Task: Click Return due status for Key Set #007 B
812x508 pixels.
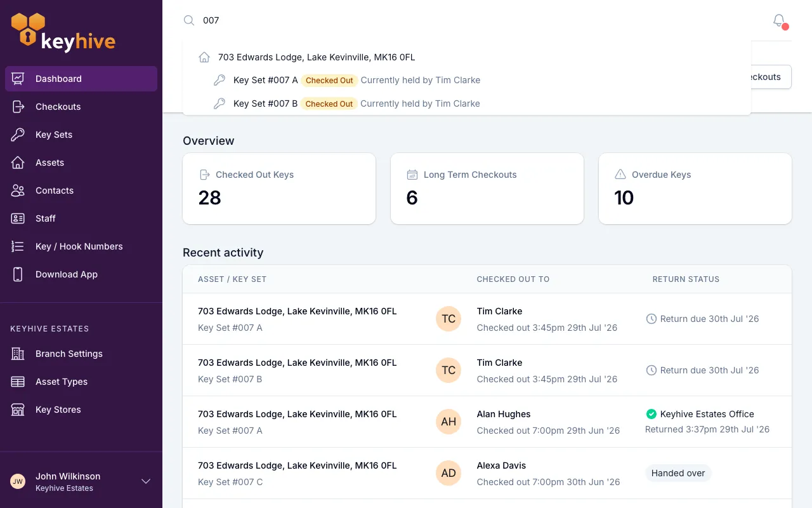Action: pos(702,370)
